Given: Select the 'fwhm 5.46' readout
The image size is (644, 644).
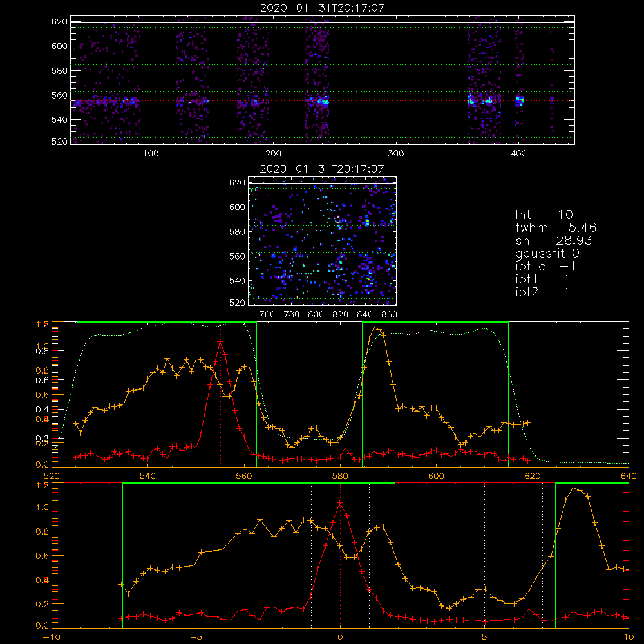Looking at the screenshot, I should pyautogui.click(x=556, y=227).
